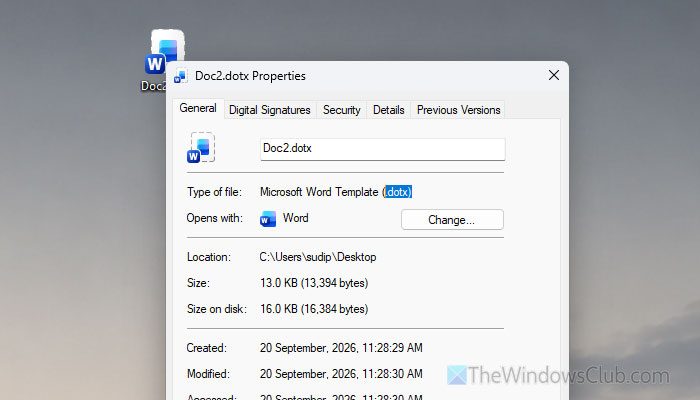Click inside the Doc2.dotx filename field
This screenshot has width=700, height=400.
pos(383,149)
